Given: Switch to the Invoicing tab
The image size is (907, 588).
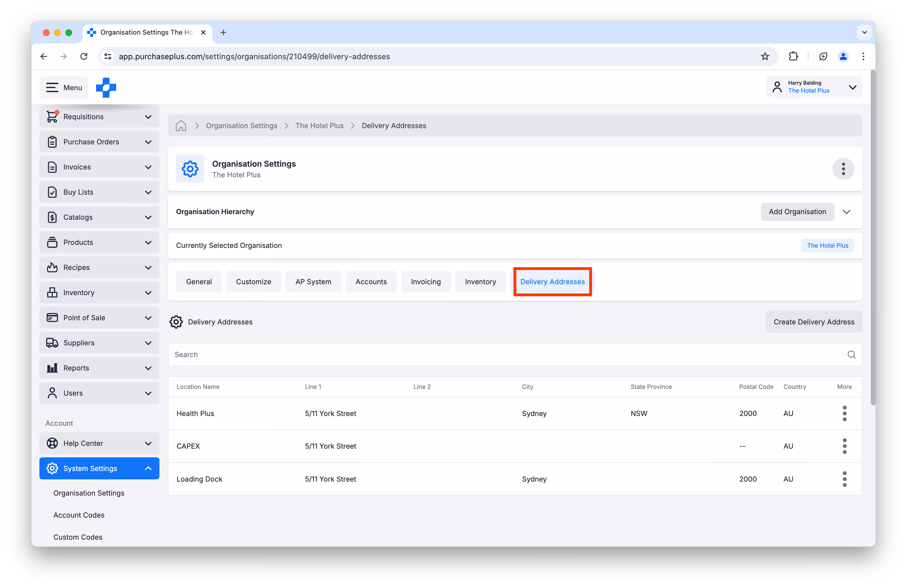Looking at the screenshot, I should pyautogui.click(x=426, y=282).
